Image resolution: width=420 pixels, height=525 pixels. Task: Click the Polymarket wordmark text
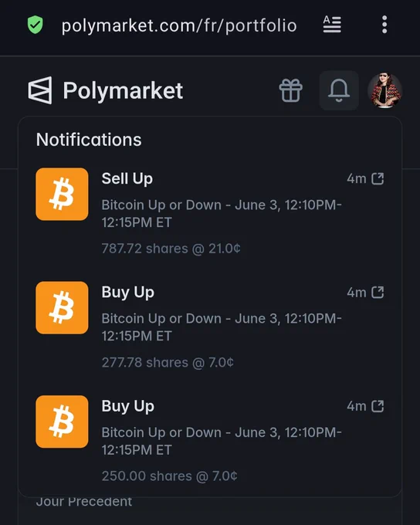pyautogui.click(x=123, y=91)
